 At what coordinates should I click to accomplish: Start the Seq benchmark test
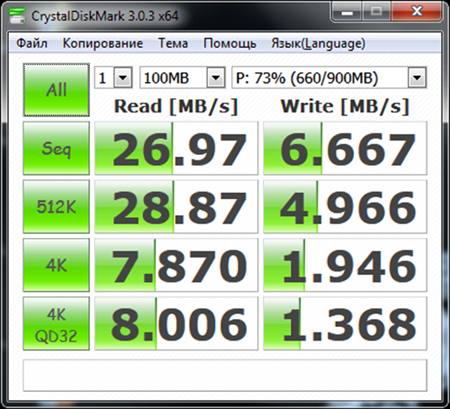[x=56, y=148]
